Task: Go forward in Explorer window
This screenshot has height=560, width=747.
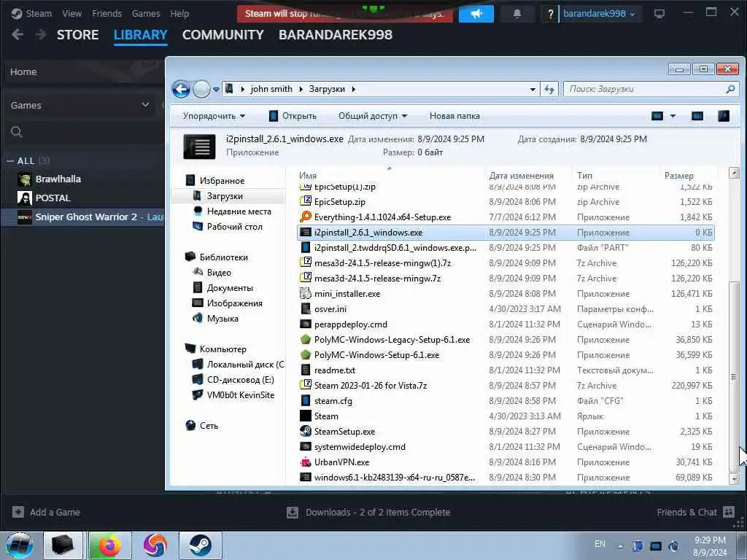Action: coord(201,89)
